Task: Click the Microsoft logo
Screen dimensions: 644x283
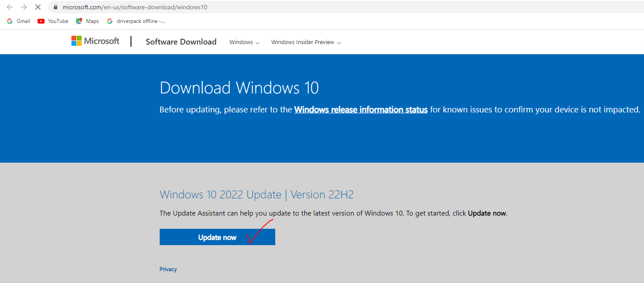Action: click(95, 41)
